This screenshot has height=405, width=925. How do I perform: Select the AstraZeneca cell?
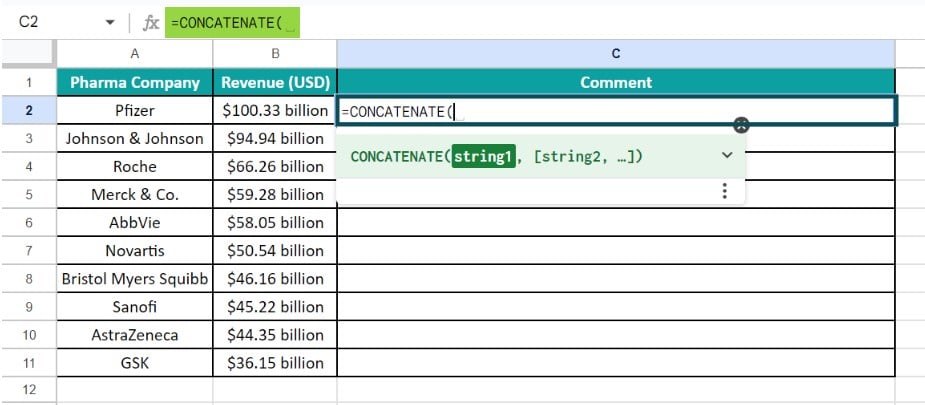pos(135,335)
